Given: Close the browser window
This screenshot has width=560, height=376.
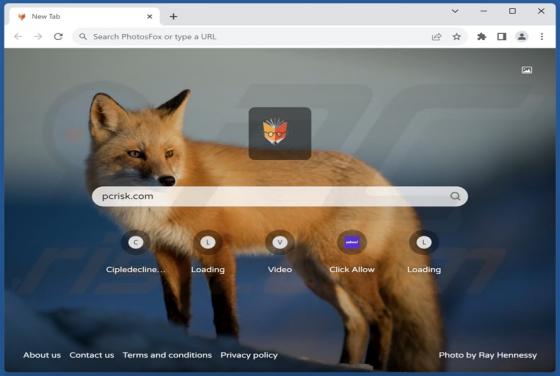Looking at the screenshot, I should (541, 11).
